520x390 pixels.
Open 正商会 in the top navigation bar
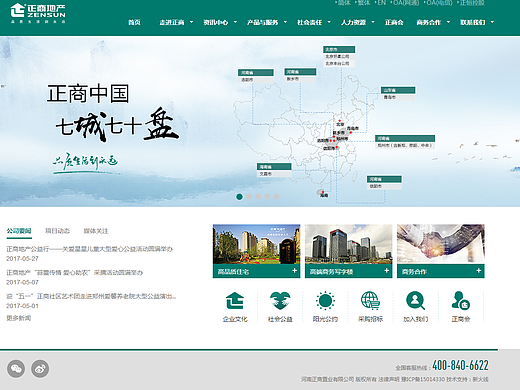pos(394,22)
